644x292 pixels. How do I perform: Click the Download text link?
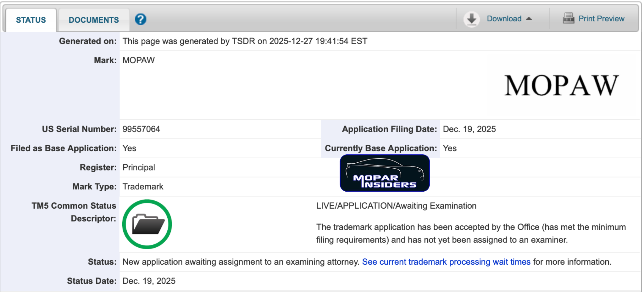(504, 19)
